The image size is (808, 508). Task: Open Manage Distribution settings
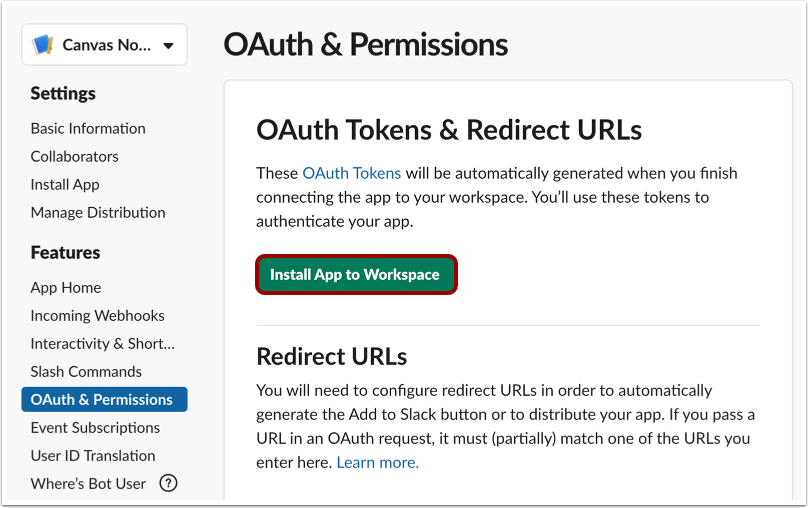tap(98, 212)
